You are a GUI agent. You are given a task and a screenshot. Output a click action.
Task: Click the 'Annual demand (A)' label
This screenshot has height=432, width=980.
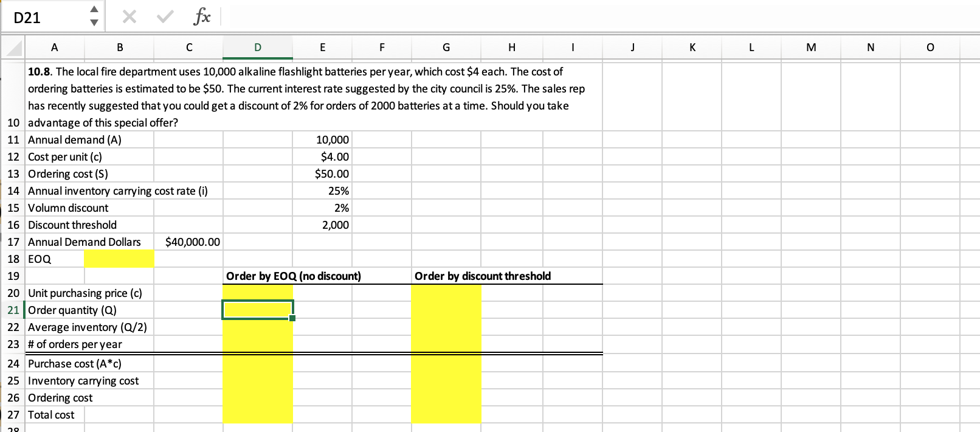75,140
